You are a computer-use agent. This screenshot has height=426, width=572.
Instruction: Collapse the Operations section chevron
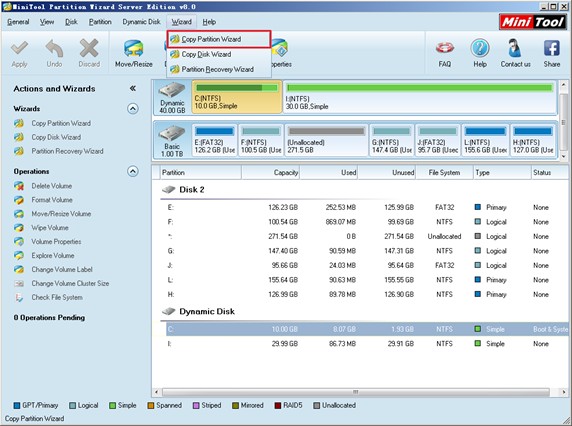(132, 171)
